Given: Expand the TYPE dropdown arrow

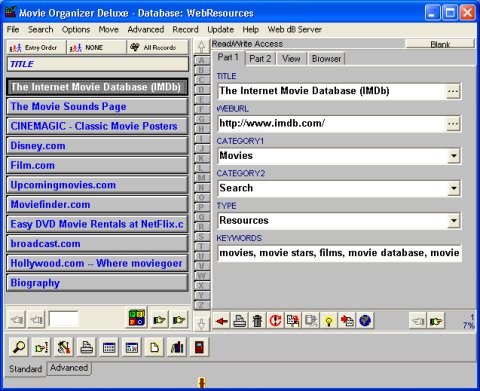Looking at the screenshot, I should (x=454, y=220).
